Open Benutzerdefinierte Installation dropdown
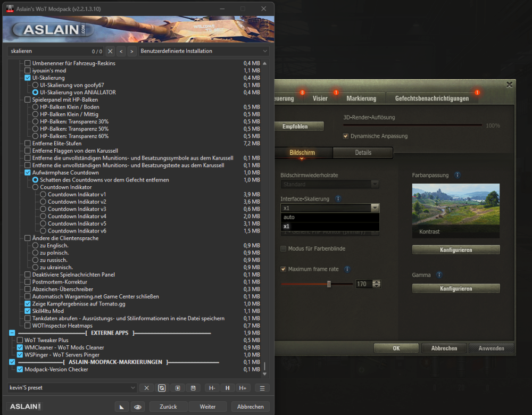532x415 pixels. point(204,51)
